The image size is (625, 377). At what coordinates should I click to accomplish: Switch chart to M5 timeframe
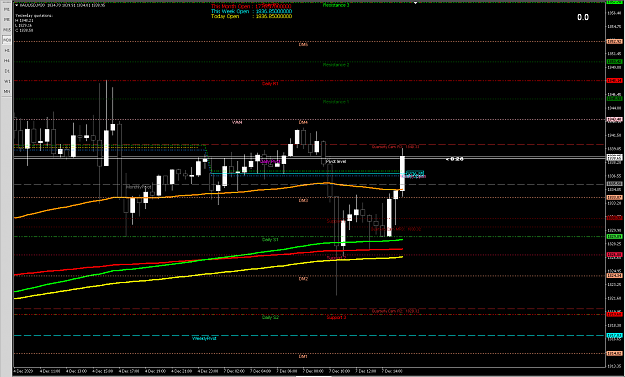coord(7,20)
